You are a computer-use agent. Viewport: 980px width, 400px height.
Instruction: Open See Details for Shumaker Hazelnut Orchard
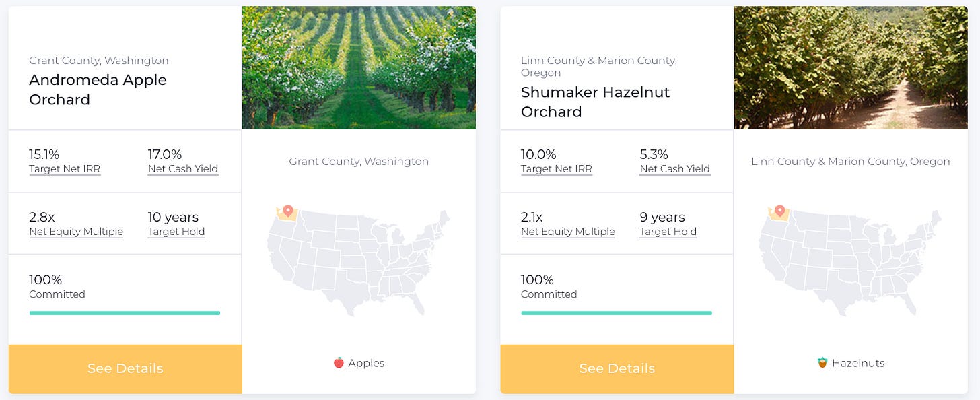click(x=617, y=369)
